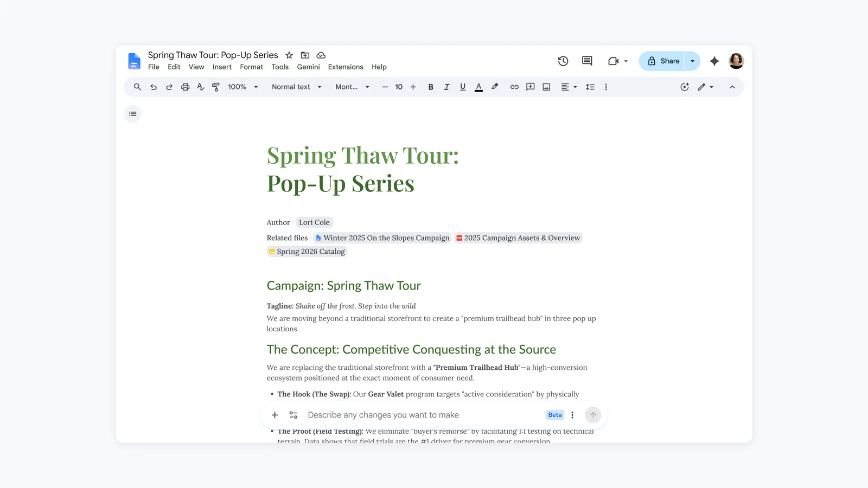868x488 pixels.
Task: Open the Normal text style dropdown
Action: (297, 87)
